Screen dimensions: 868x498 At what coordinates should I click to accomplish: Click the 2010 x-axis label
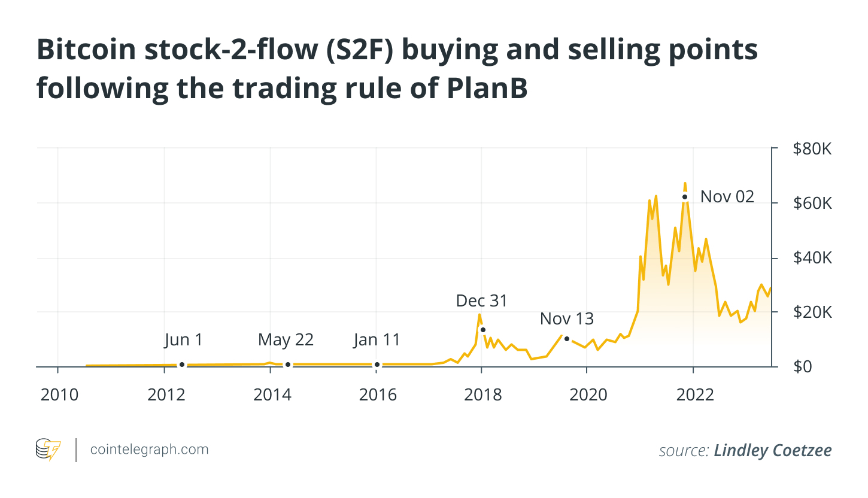tap(58, 395)
